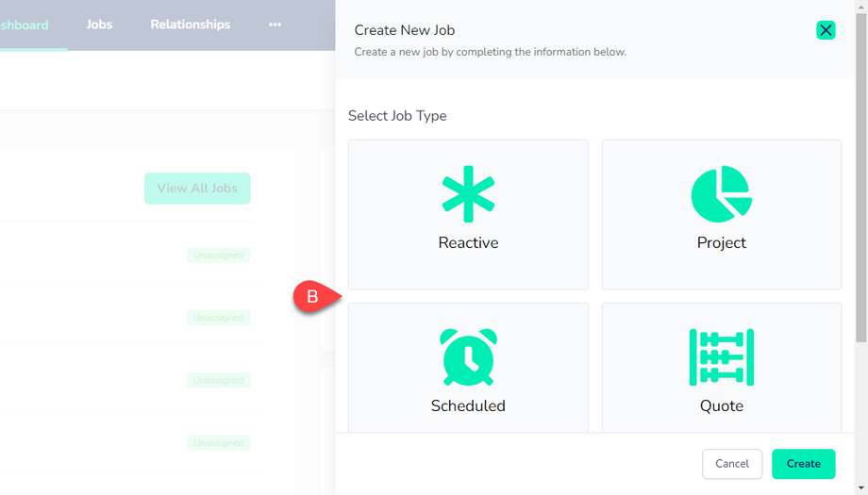This screenshot has height=495, width=868.
Task: Click the Scheduled job type label
Action: 468,406
